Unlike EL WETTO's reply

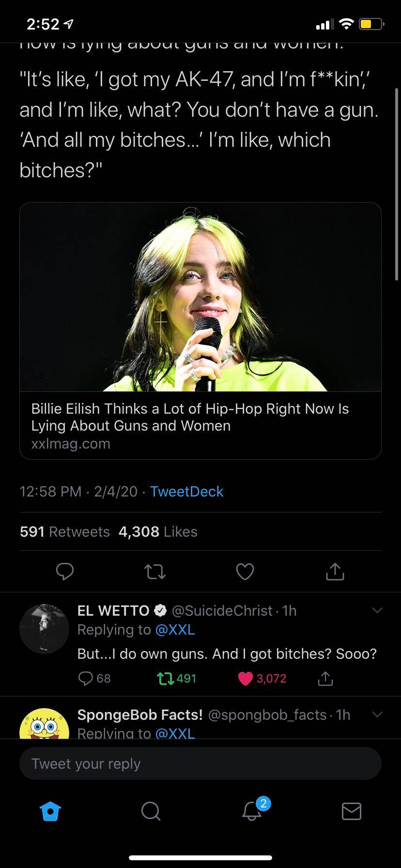coord(246,679)
